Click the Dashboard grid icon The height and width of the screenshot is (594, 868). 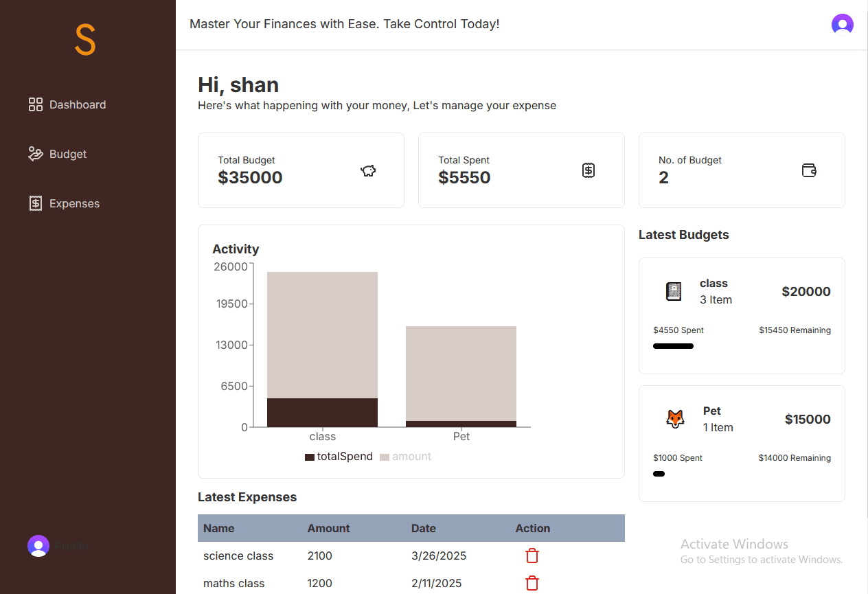pos(36,104)
